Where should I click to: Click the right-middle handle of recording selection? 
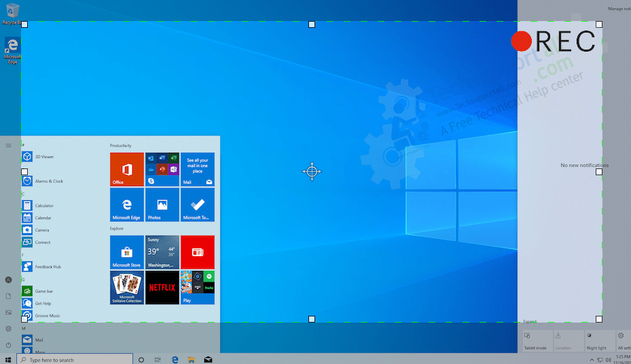(x=599, y=172)
